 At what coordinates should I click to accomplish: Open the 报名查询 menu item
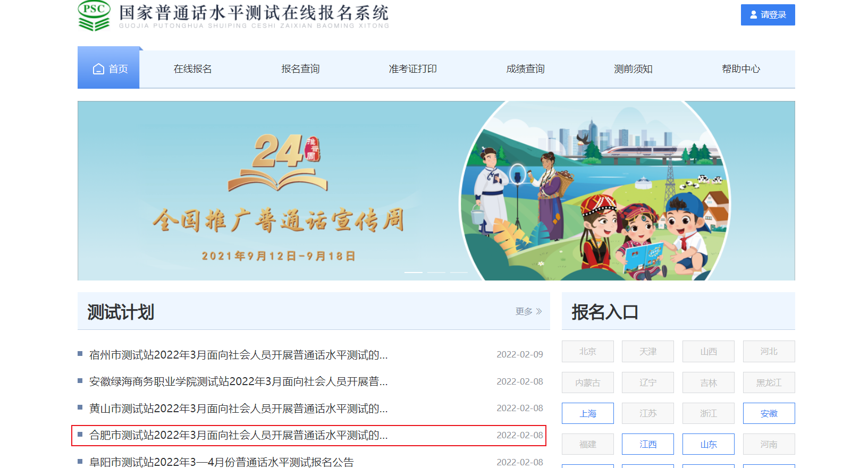[300, 69]
